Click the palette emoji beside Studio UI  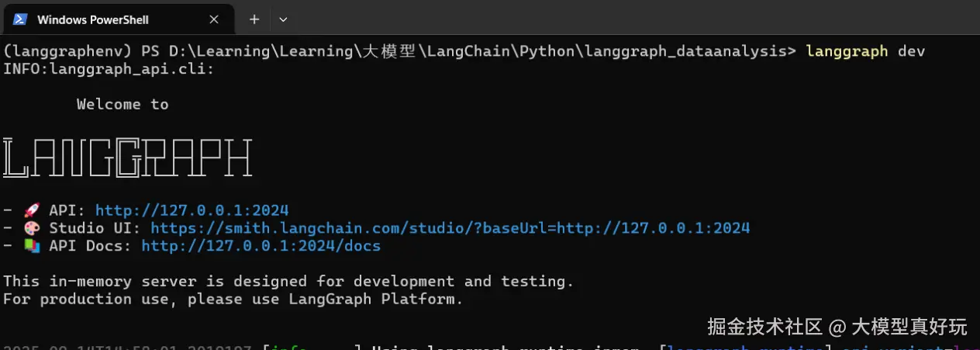point(32,228)
